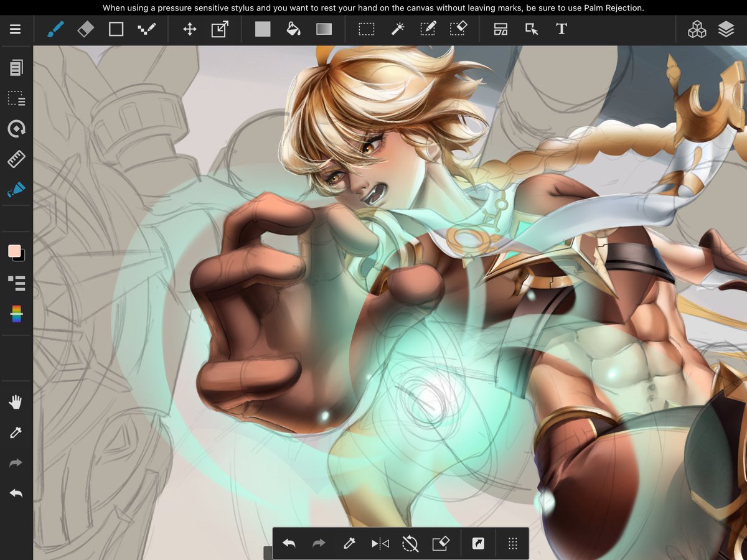This screenshot has height=560, width=747.
Task: Open the Edit menu in left sidebar
Action: tap(16, 68)
